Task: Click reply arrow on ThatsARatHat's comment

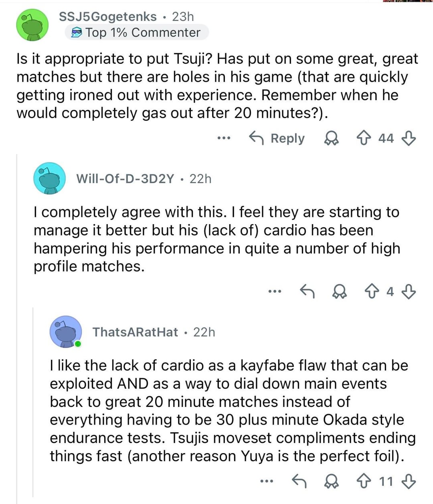Action: (x=298, y=481)
